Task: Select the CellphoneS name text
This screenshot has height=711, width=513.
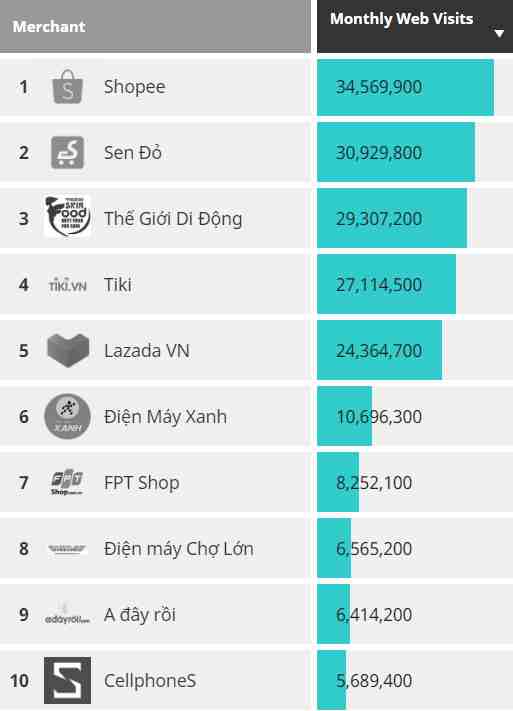Action: click(x=150, y=681)
